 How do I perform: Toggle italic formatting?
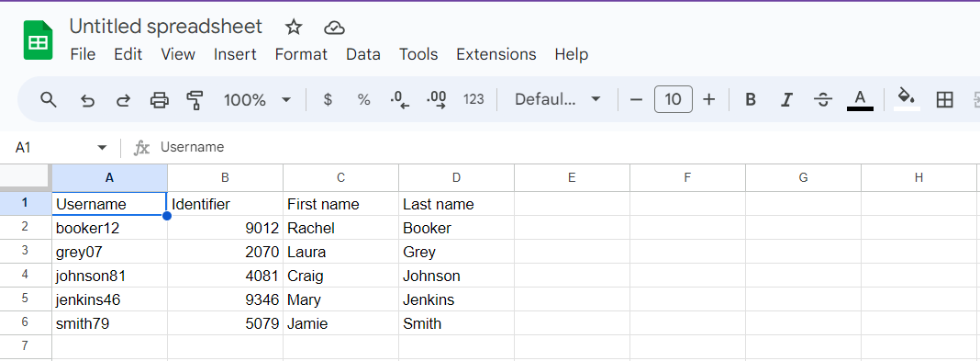[x=787, y=99]
